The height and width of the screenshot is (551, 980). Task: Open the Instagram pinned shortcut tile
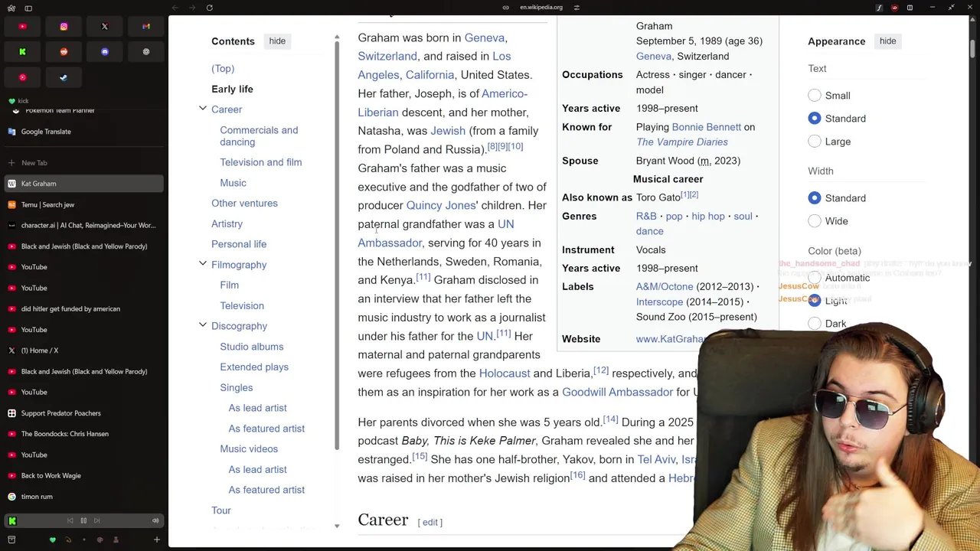pyautogui.click(x=64, y=27)
